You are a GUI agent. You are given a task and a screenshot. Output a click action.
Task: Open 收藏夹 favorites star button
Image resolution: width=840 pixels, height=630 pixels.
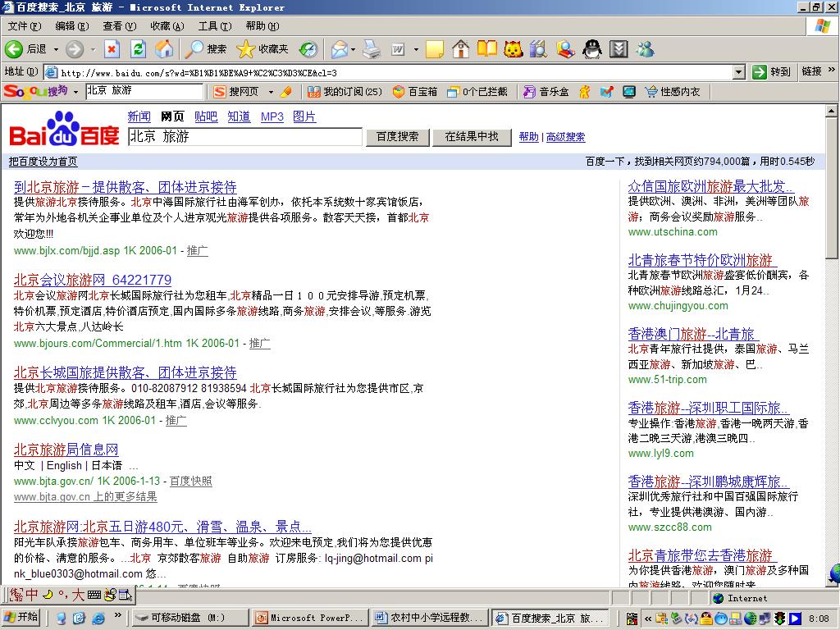point(262,49)
